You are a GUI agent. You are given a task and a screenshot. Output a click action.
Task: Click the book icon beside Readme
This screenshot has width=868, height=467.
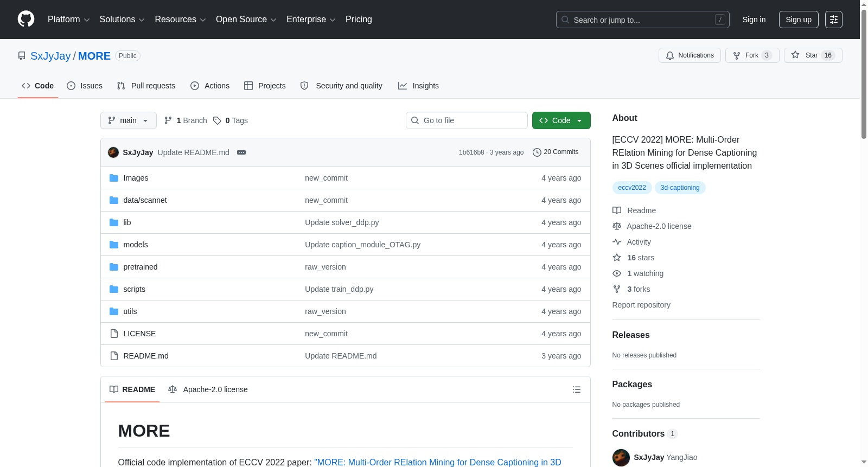point(617,210)
